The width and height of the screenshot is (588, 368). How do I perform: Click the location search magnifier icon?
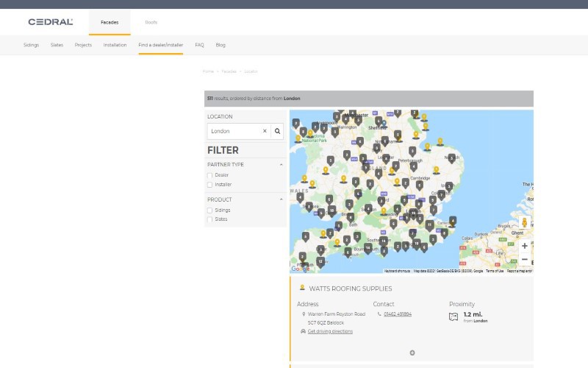278,131
